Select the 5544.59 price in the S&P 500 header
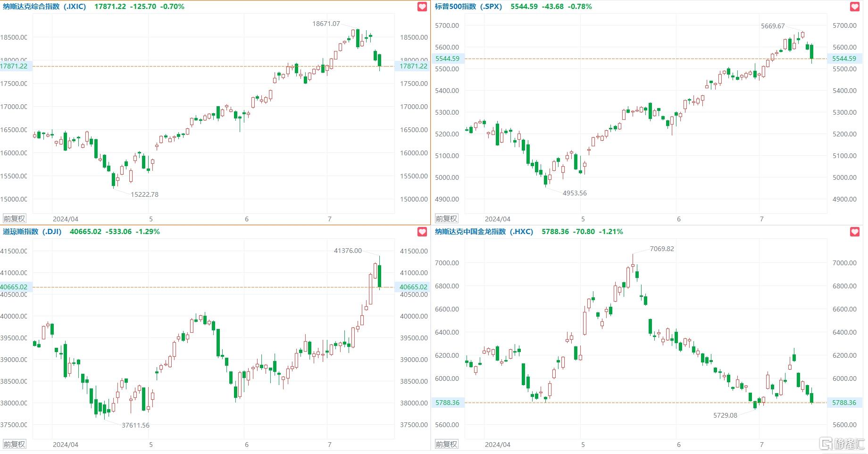Screen dimensions: 868x454 (524, 7)
